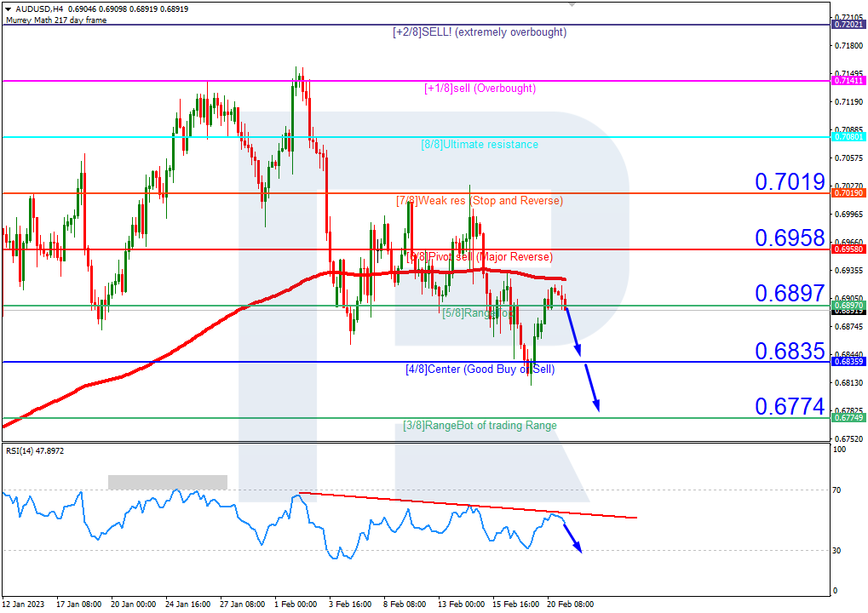Click the [+1/8]sell (Overbought) level label

[x=480, y=89]
